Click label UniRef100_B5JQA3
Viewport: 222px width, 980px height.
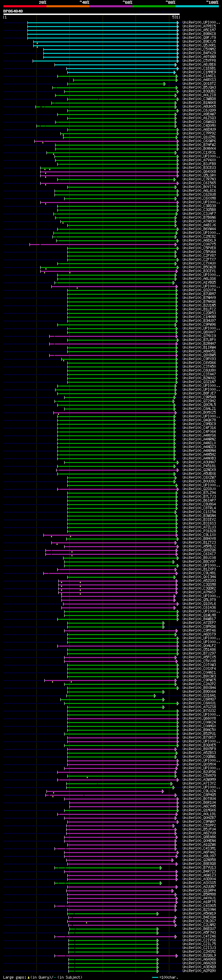[199, 88]
